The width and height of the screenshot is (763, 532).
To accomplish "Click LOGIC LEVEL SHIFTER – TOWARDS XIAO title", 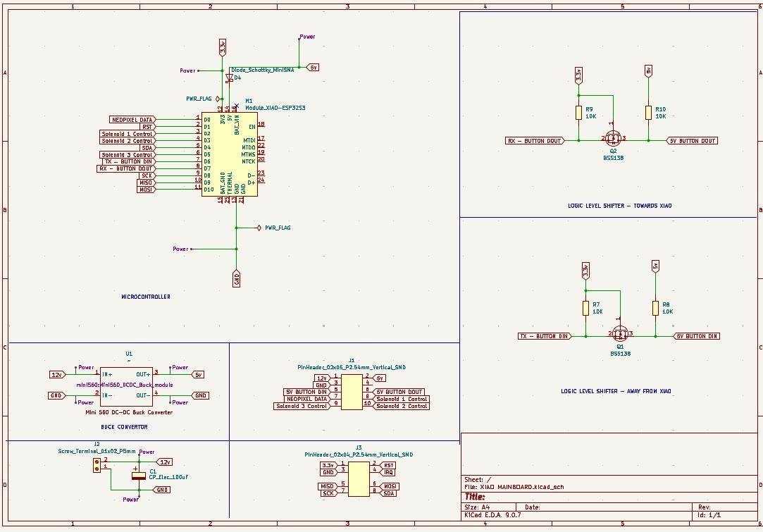I will point(619,206).
